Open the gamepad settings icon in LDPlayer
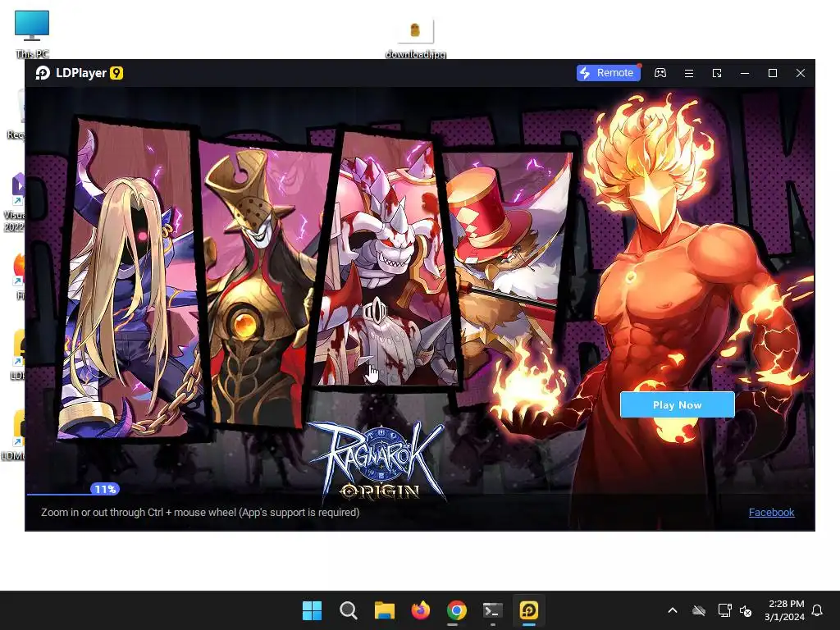 click(660, 73)
